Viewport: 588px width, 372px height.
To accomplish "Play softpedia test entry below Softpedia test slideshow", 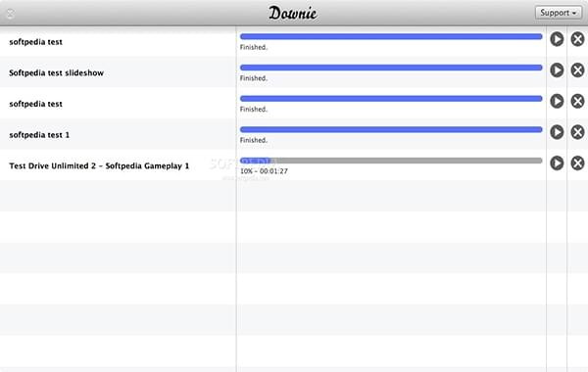I will 557,101.
